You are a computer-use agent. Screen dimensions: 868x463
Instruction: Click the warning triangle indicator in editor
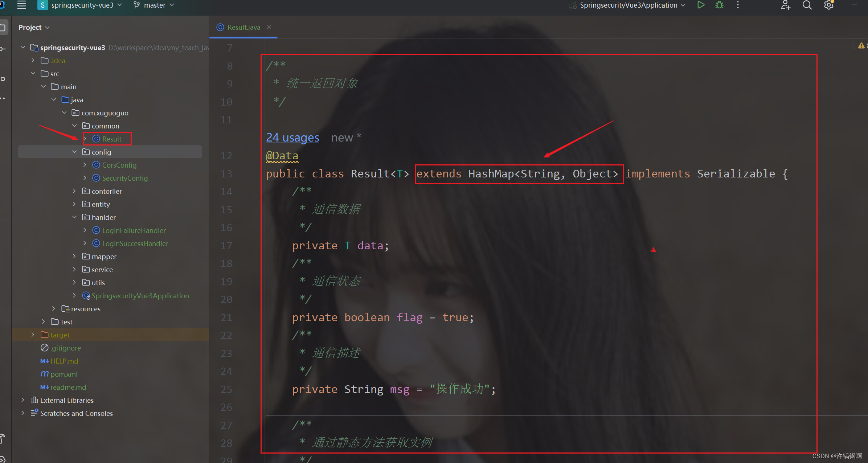click(861, 46)
